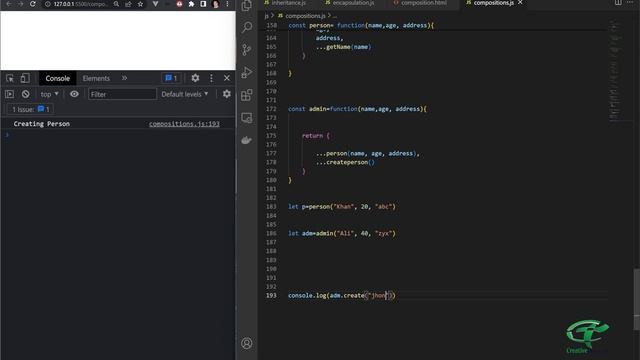The height and width of the screenshot is (360, 640).
Task: Open the console settings gear
Action: (x=227, y=94)
